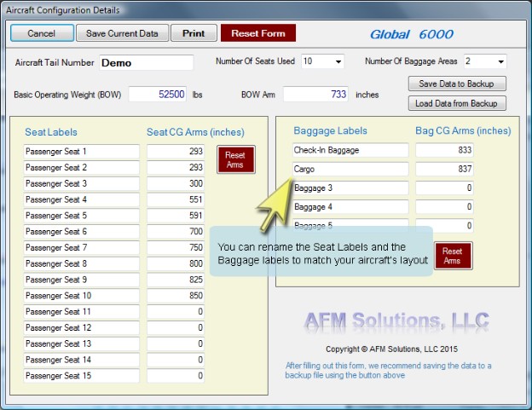Viewport: 532px width, 410px height.
Task: Select the Passenger Seat 3 label field
Action: pos(82,183)
